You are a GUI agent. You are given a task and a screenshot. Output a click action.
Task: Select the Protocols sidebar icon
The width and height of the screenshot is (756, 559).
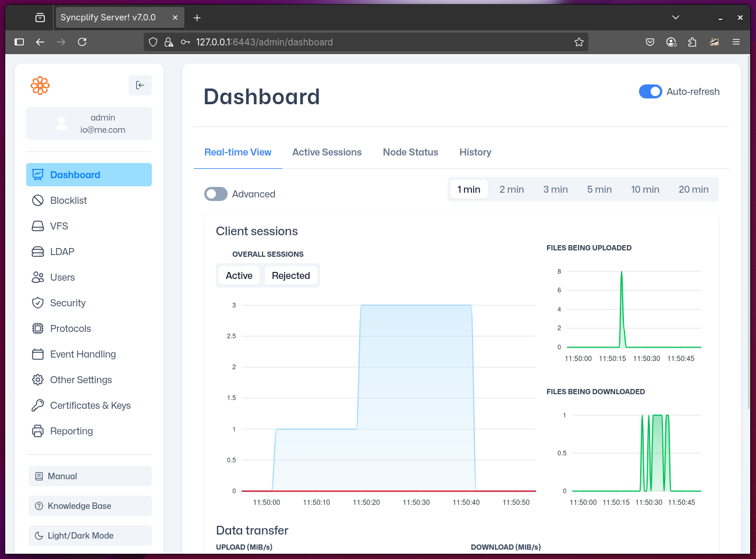pyautogui.click(x=38, y=328)
